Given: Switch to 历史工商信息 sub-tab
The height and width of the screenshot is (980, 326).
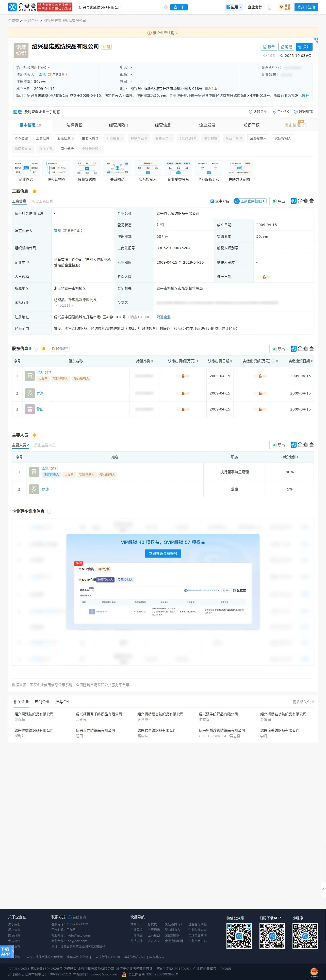Looking at the screenshot, I should pyautogui.click(x=42, y=201).
